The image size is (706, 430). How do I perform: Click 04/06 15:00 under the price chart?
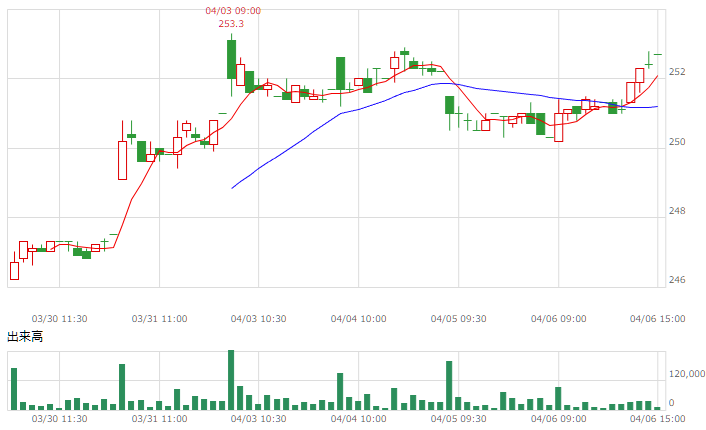tap(657, 319)
